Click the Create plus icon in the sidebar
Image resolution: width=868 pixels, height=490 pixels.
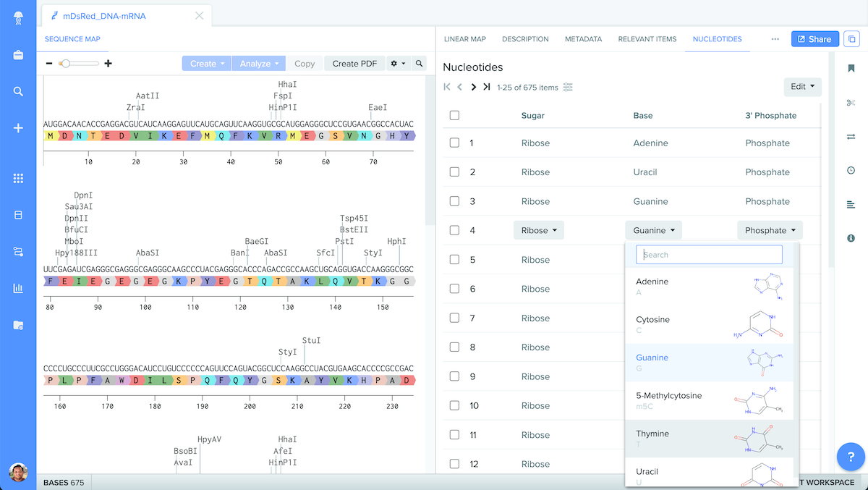(18, 128)
